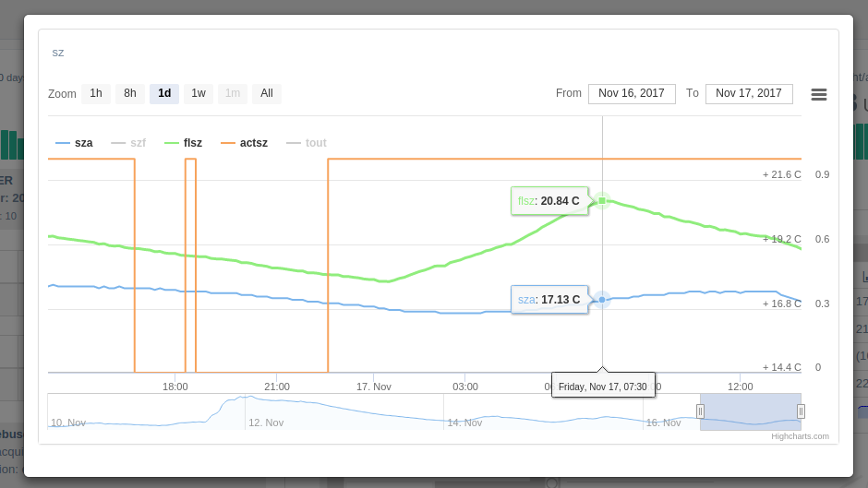This screenshot has width=868, height=488.
Task: Hide the actsz series via legend
Action: click(245, 143)
